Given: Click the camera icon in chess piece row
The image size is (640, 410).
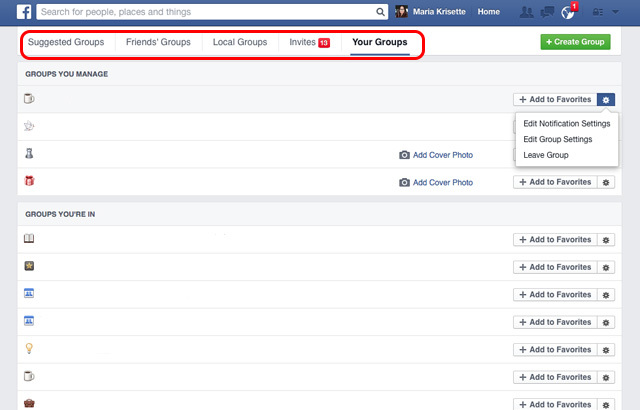Looking at the screenshot, I should [x=404, y=155].
